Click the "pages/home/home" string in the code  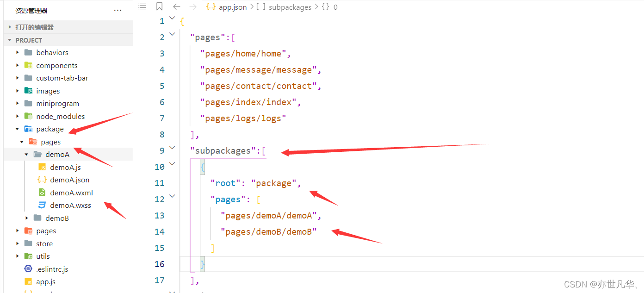click(243, 54)
